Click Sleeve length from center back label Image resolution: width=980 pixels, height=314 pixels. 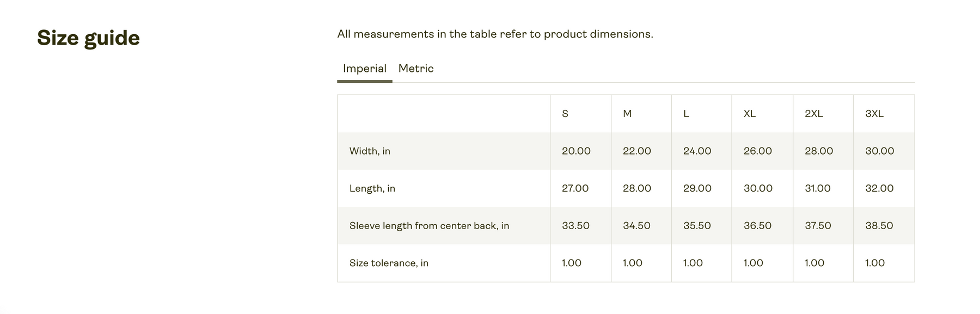[429, 226]
